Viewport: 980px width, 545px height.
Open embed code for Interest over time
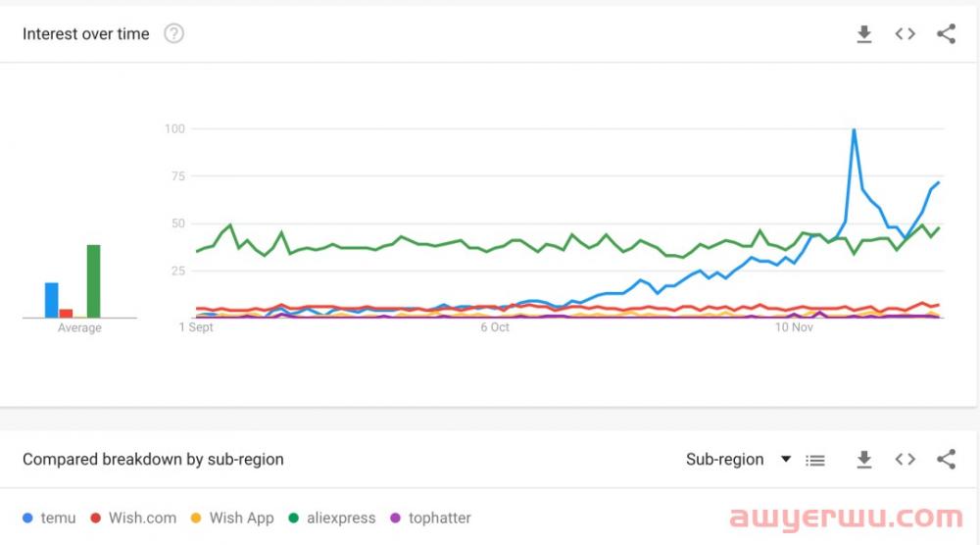click(906, 34)
